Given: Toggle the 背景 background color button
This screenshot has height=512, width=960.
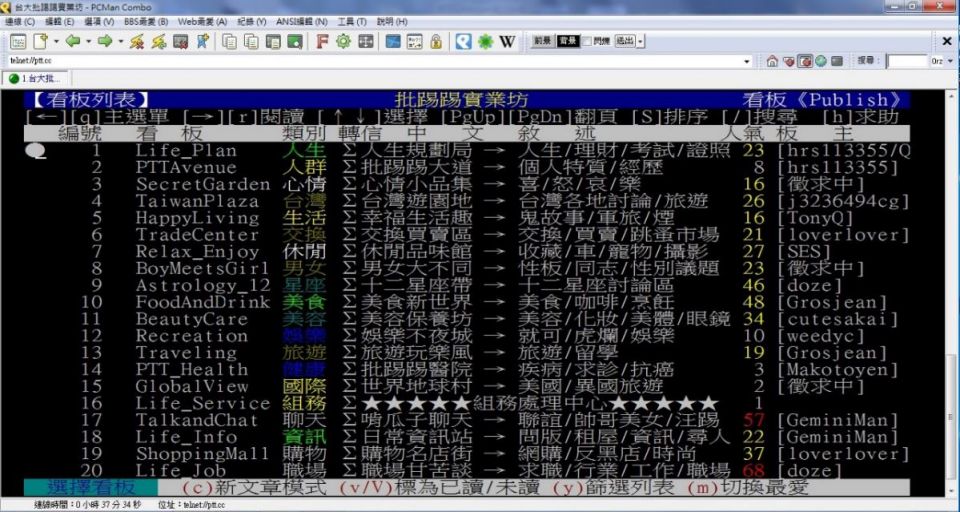Looking at the screenshot, I should click(x=568, y=41).
